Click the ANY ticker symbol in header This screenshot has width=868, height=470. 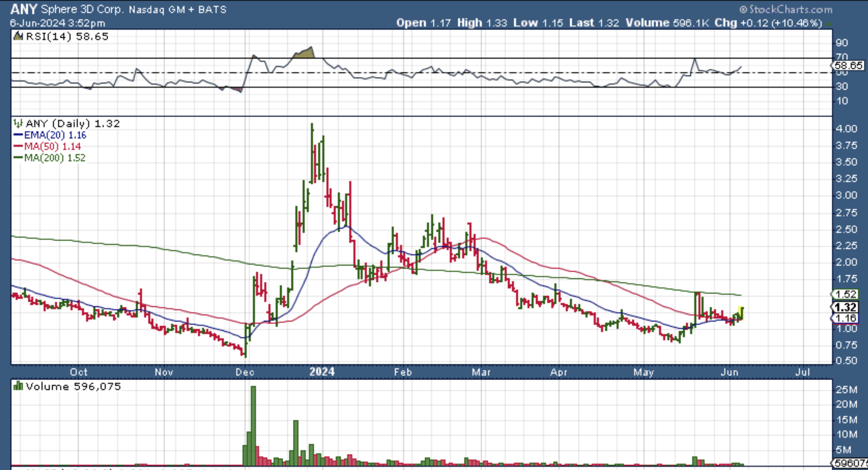(x=24, y=9)
